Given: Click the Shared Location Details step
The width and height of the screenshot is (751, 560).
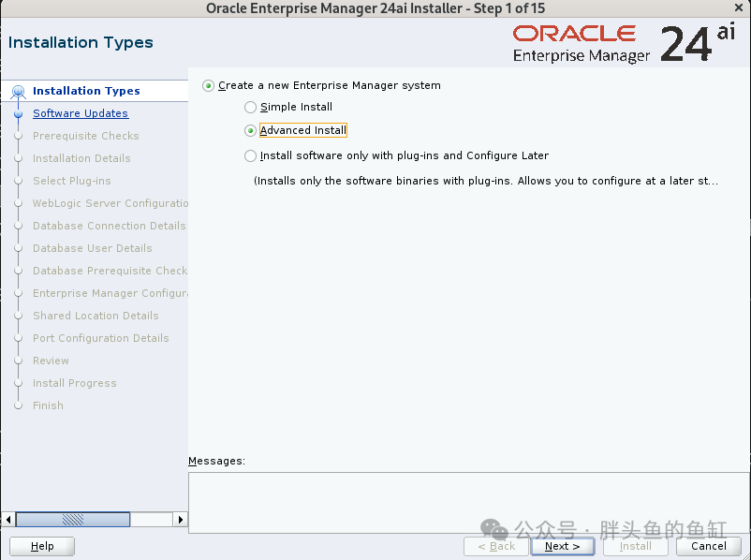Looking at the screenshot, I should tap(96, 317).
